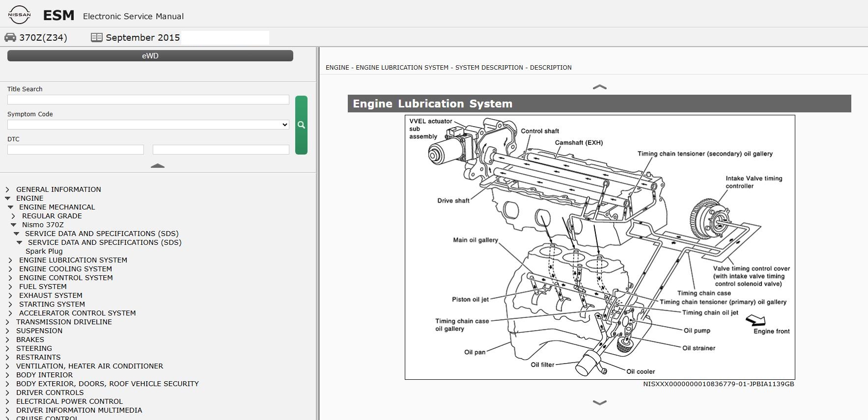This screenshot has width=868, height=420.
Task: Expand ENGINE CONTROL SYSTEM node
Action: coord(10,278)
